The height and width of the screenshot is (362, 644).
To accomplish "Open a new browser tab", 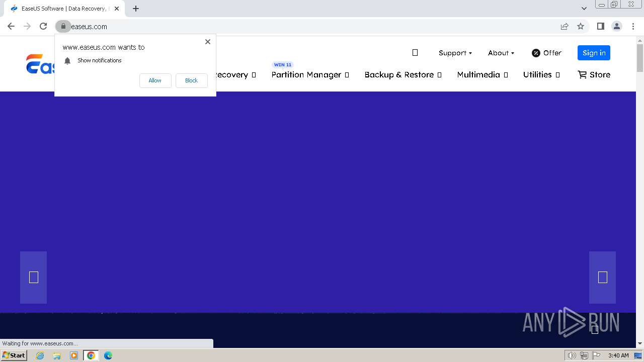I will coord(135,9).
